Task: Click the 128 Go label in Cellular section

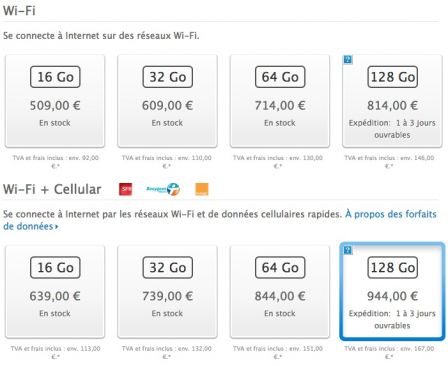Action: click(x=393, y=267)
